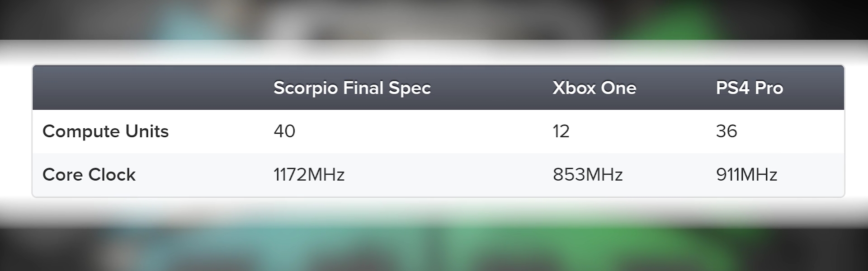Viewport: 868px width, 271px height.
Task: Click the word Pro in the header
Action: point(769,88)
